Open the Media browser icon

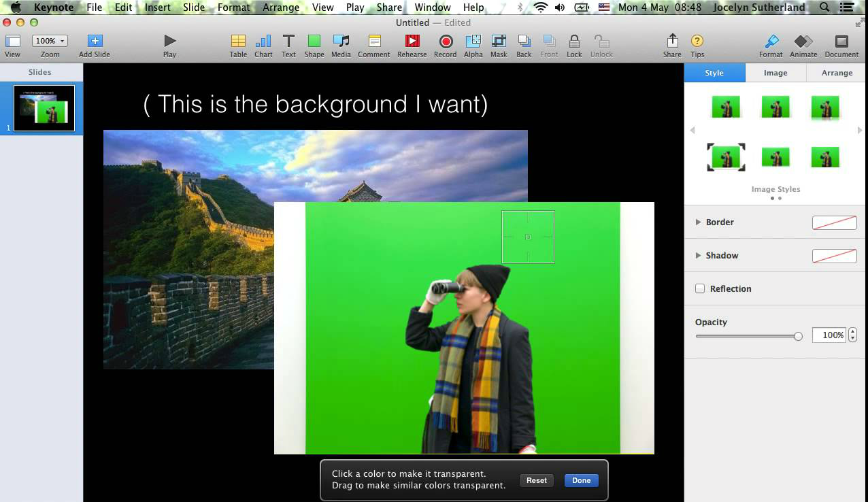(x=341, y=41)
